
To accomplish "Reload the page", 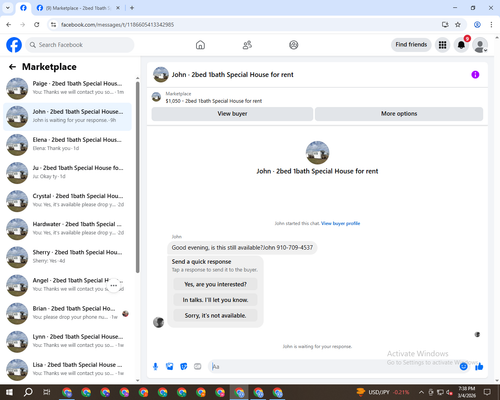I will [37, 25].
